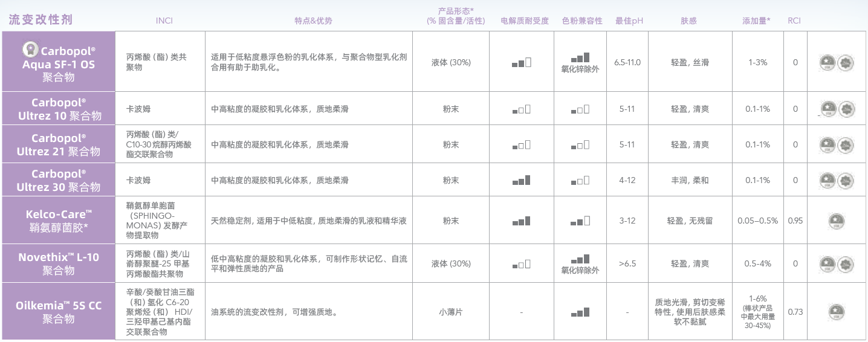Click the scalloped seal badge in the Ultrez 10 row
Image resolution: width=868 pixels, height=342 pixels.
[845, 109]
